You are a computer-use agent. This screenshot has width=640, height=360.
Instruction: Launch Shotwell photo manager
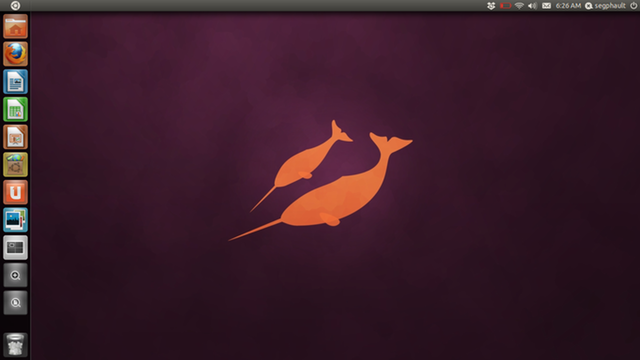pyautogui.click(x=16, y=220)
